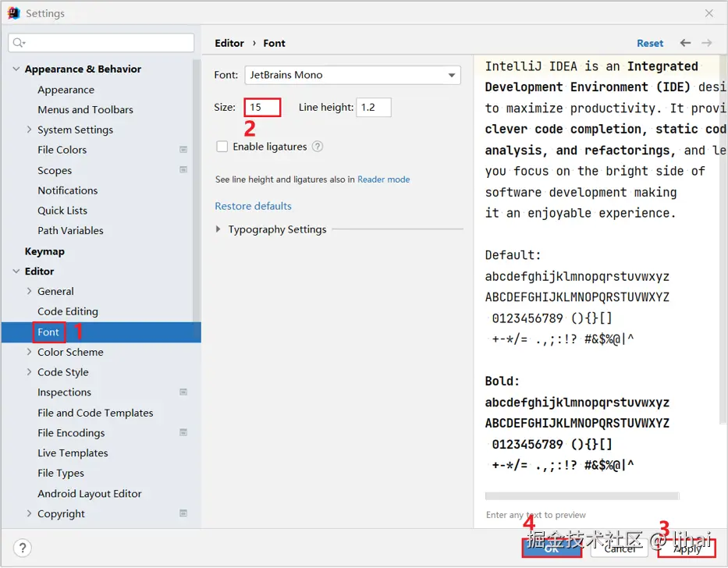Click the project-level icon beside Copyright
The width and height of the screenshot is (728, 568).
point(183,513)
